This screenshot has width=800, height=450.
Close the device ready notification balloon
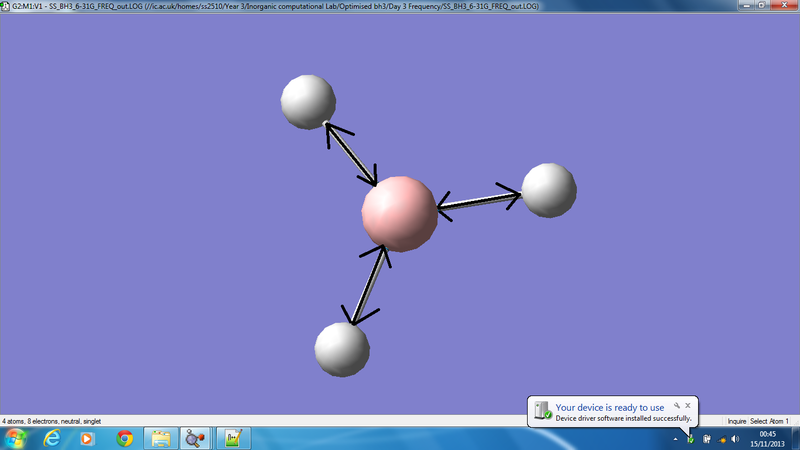(x=688, y=406)
